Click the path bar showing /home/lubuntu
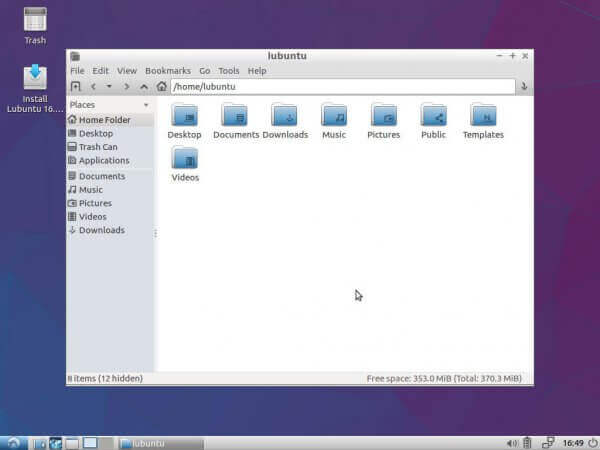 (343, 86)
